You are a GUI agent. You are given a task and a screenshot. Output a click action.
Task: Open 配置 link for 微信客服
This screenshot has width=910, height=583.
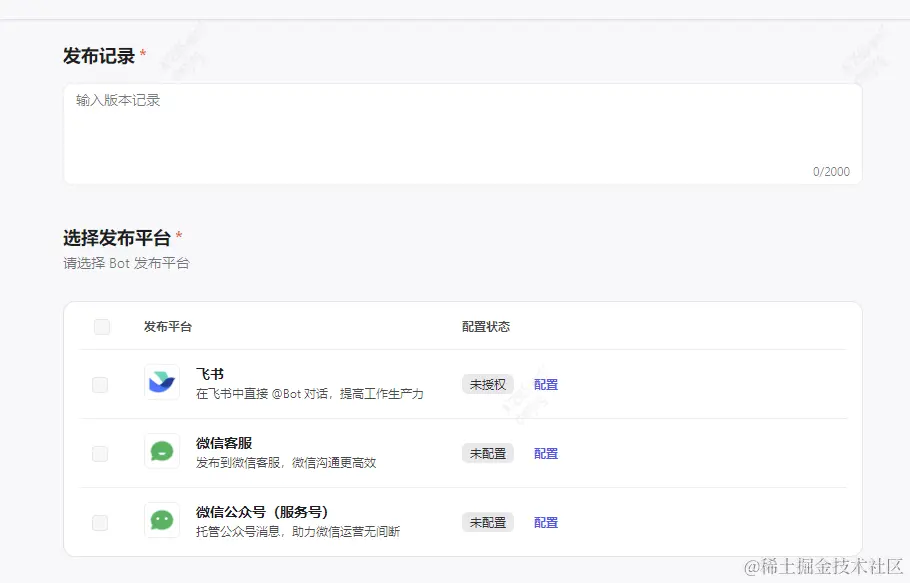point(546,454)
